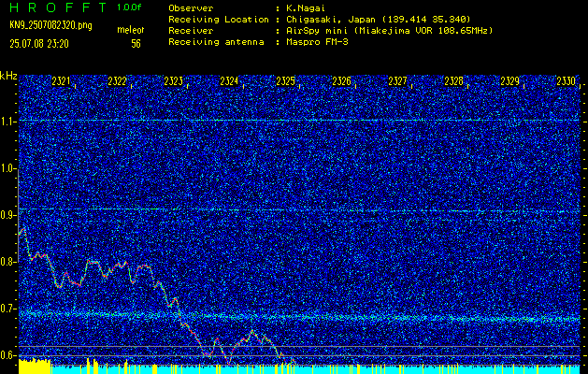Click the 1.0 frequency axis label
The height and width of the screenshot is (374, 588).
8,168
